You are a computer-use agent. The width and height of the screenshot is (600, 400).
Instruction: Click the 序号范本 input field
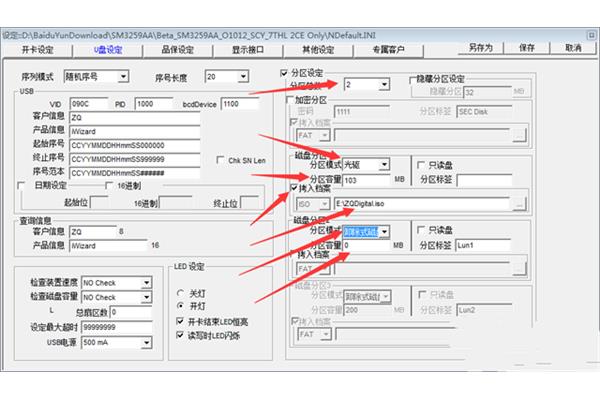tap(135, 173)
